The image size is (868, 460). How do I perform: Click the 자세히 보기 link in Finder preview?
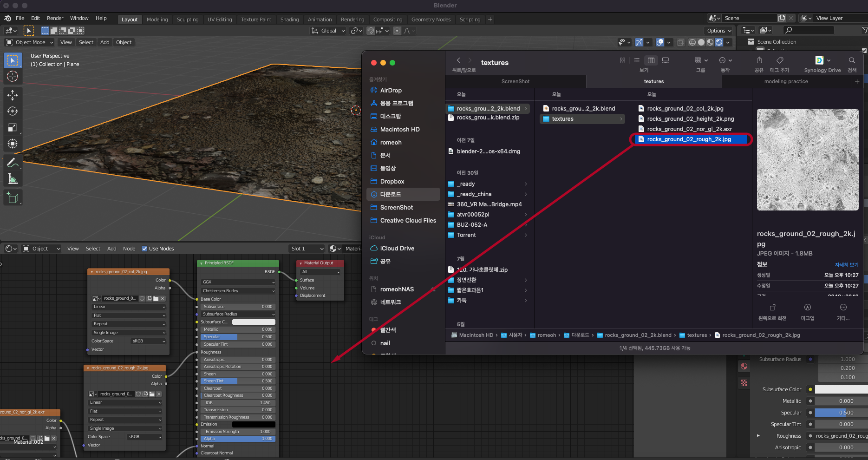[x=846, y=265]
